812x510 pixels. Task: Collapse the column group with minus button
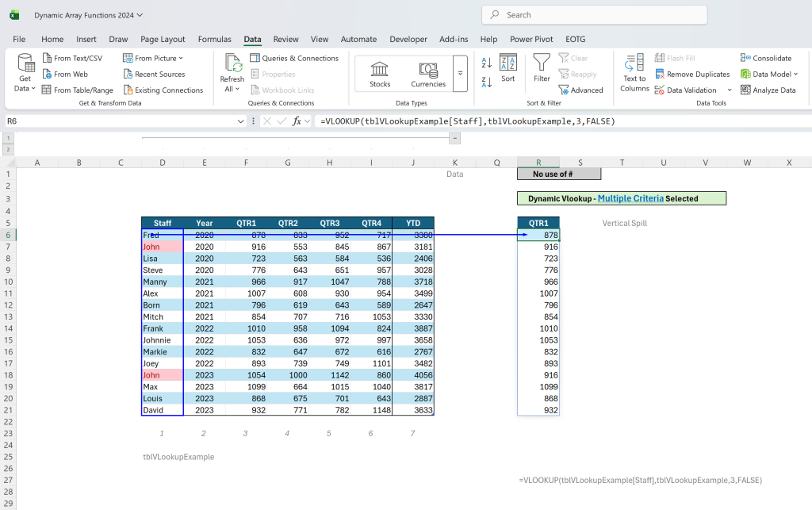(x=454, y=138)
